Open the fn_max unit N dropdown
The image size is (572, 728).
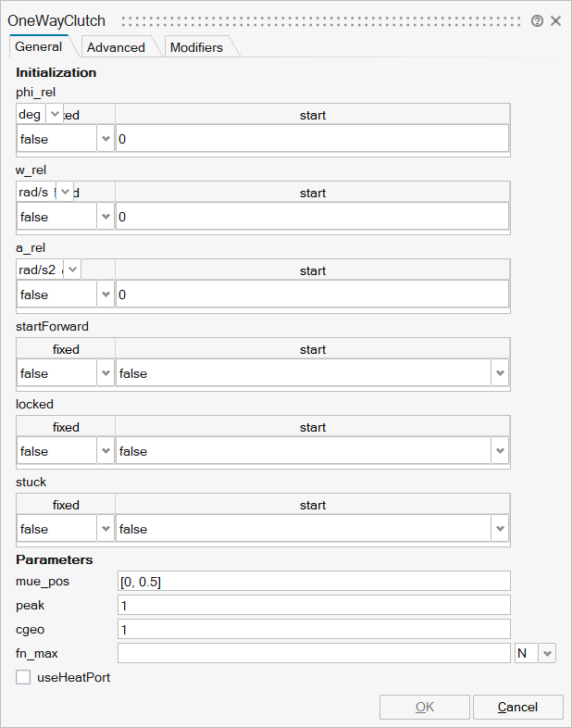coord(547,654)
